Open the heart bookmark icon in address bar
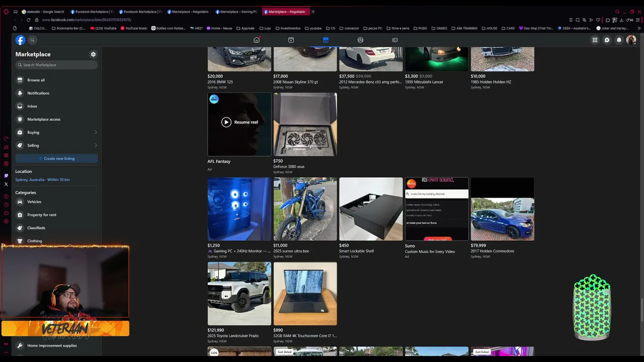 point(598,20)
